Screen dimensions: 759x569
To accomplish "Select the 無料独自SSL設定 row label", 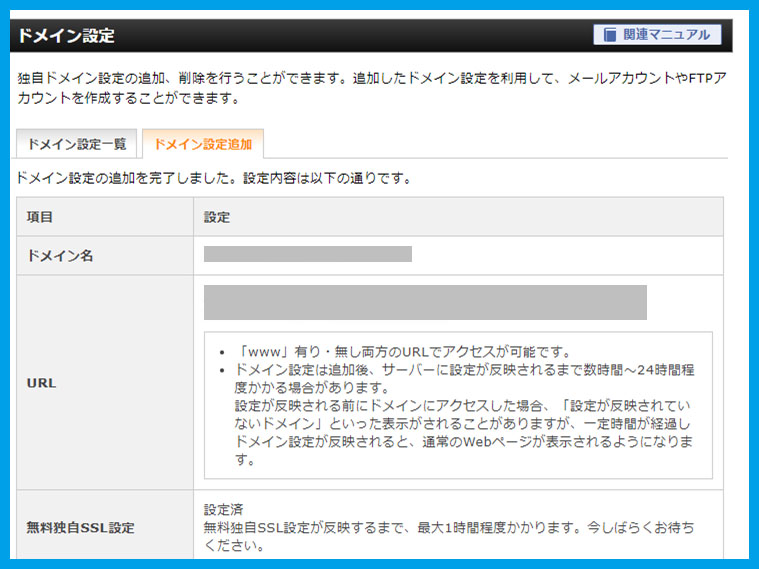I will (x=80, y=527).
